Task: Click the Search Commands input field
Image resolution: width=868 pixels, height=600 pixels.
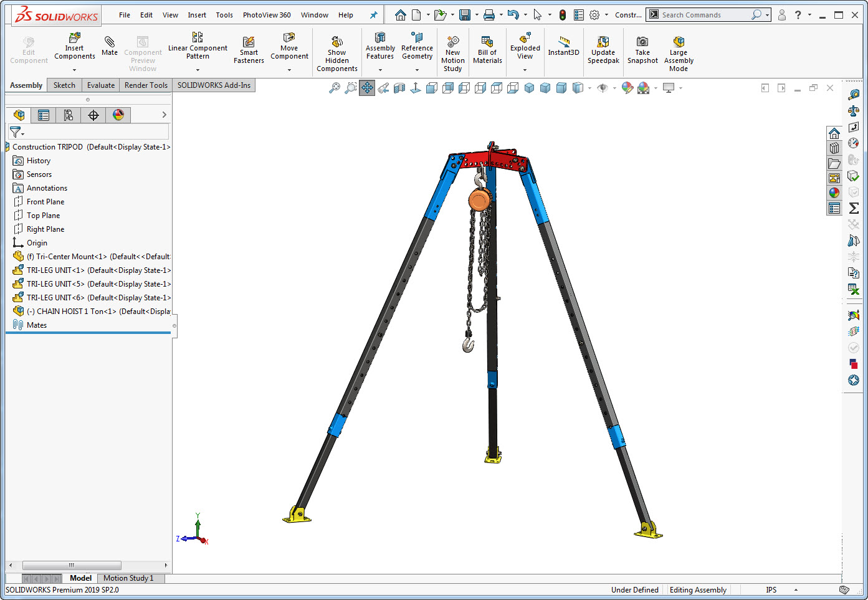Action: [x=704, y=15]
